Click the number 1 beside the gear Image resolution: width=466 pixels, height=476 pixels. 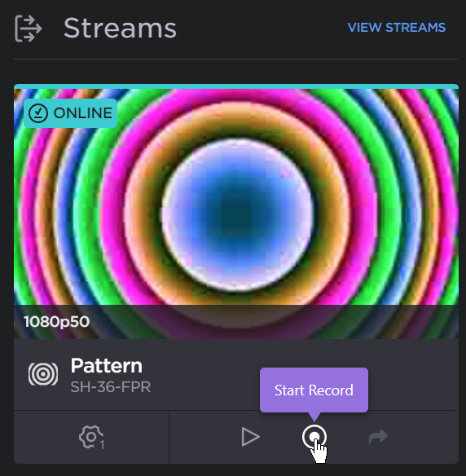click(102, 445)
